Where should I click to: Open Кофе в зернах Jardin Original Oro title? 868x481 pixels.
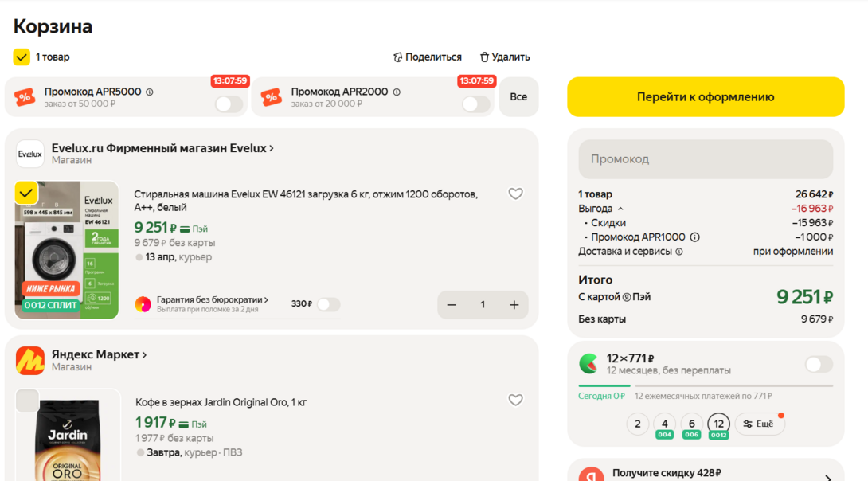[x=221, y=402]
